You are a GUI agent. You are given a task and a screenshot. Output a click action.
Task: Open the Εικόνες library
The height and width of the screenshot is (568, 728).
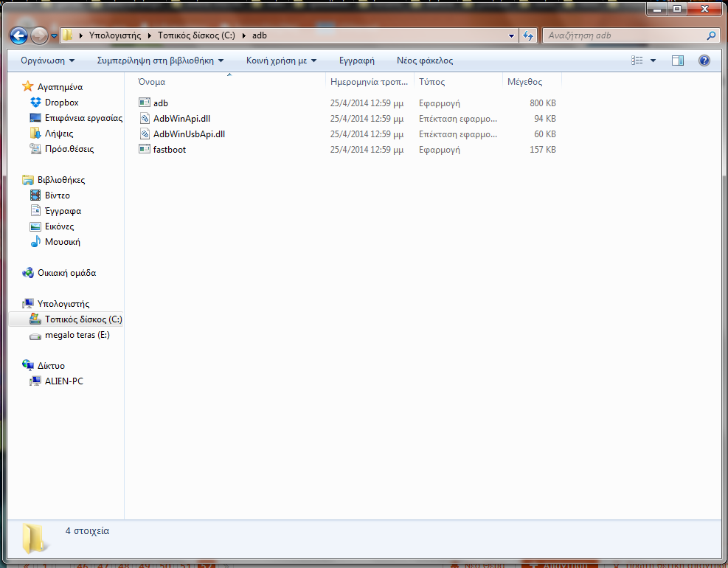coord(60,226)
